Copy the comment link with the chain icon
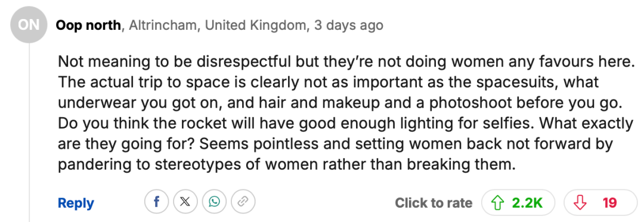644x222 pixels. [x=243, y=202]
